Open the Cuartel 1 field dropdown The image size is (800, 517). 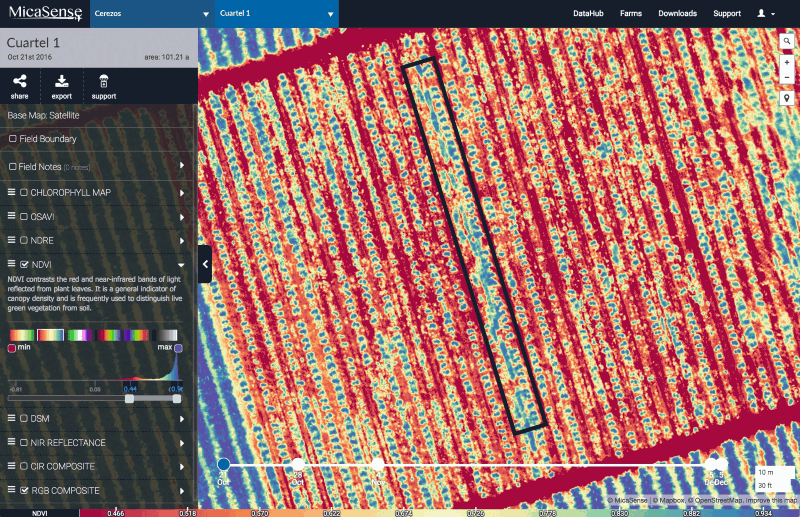click(x=277, y=14)
